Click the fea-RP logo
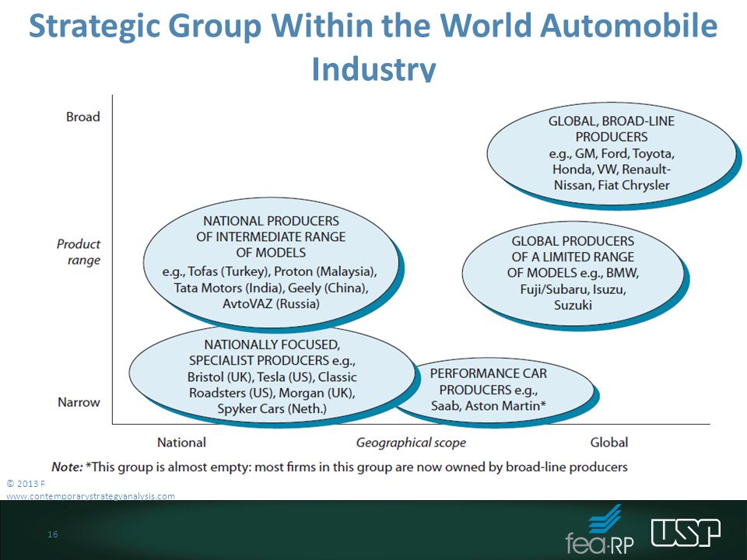747x560 pixels. click(x=600, y=530)
